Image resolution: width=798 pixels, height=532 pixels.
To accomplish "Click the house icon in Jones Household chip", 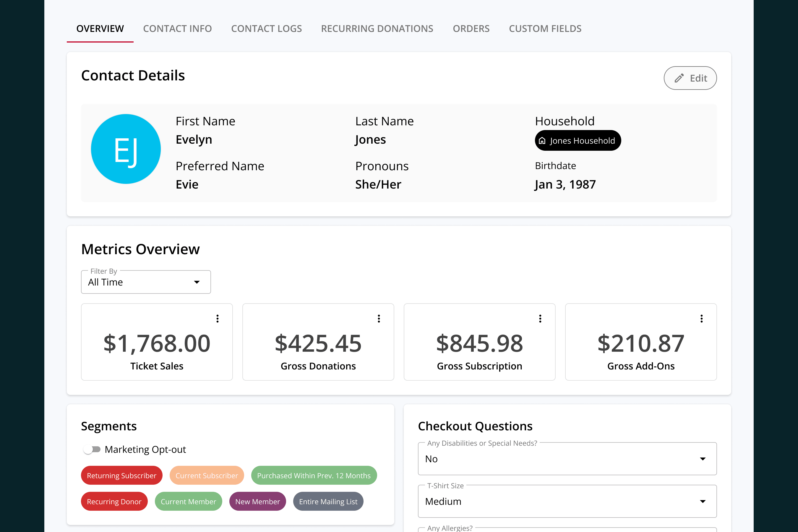I will click(542, 140).
